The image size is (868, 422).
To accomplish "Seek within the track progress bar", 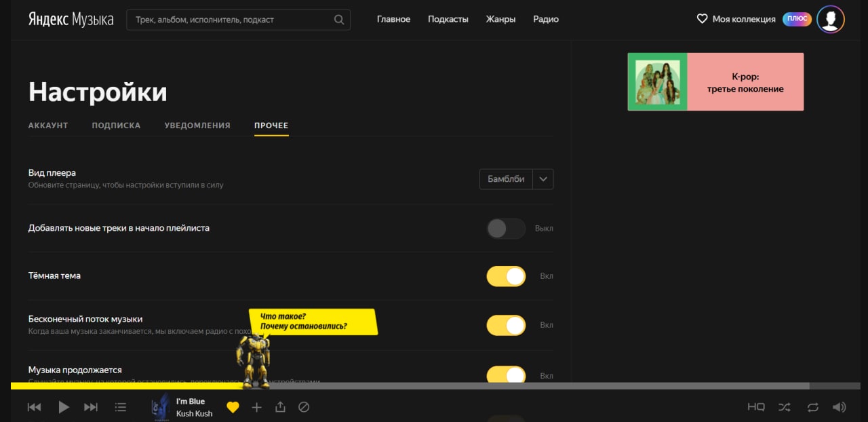I will tap(434, 385).
